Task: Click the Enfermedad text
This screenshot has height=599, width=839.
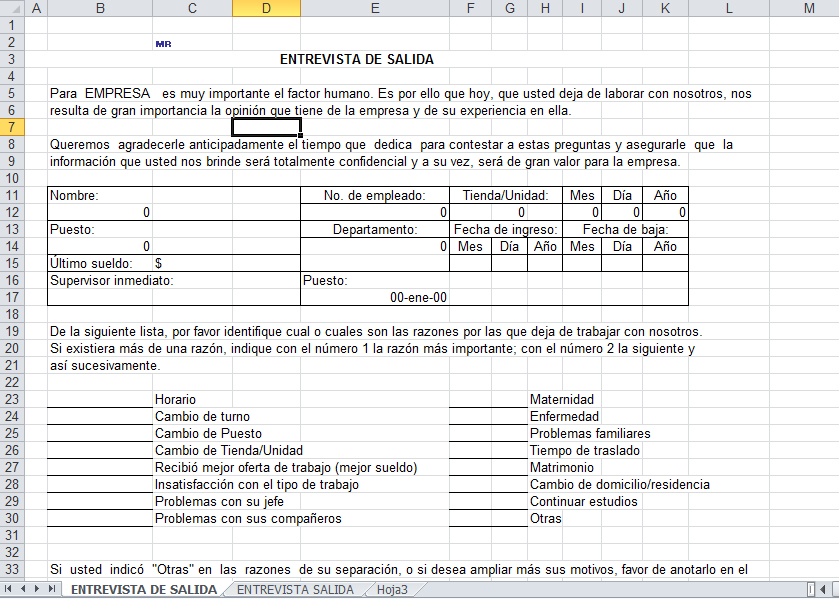Action: (565, 416)
